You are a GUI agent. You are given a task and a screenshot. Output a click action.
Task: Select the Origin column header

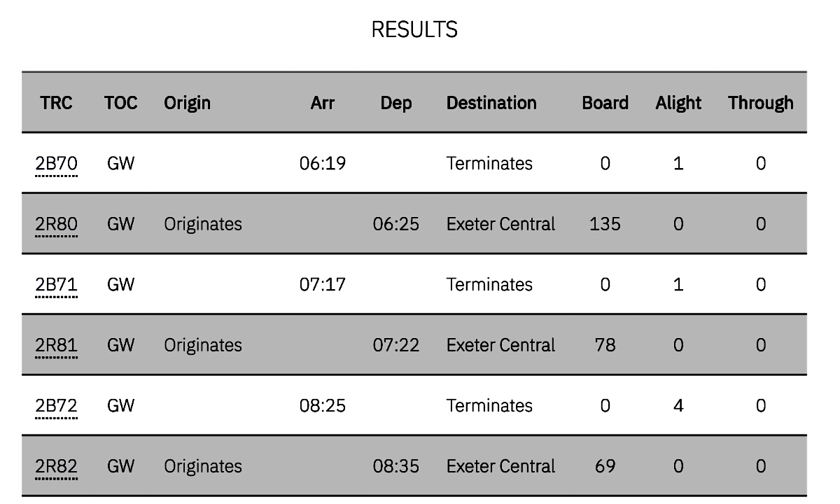tap(188, 103)
